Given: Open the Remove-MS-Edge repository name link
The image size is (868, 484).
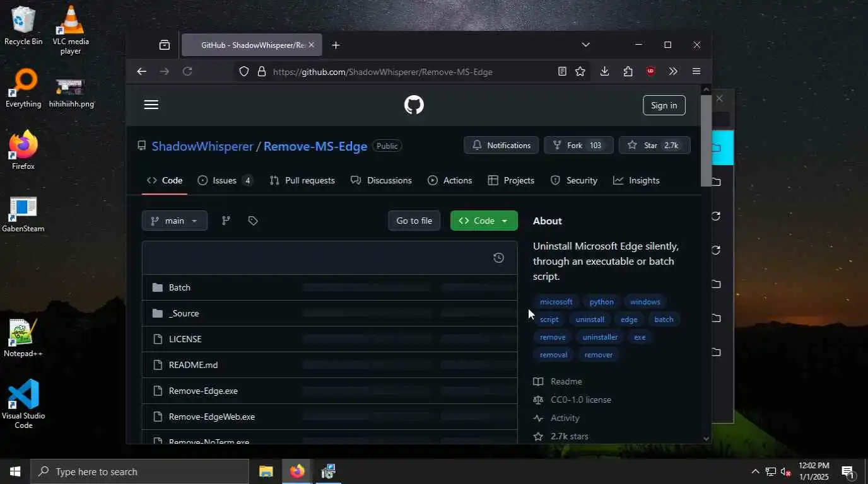Looking at the screenshot, I should 315,146.
